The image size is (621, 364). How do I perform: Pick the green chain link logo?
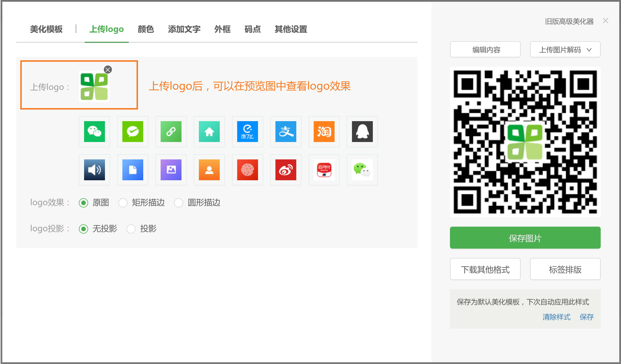click(x=171, y=131)
